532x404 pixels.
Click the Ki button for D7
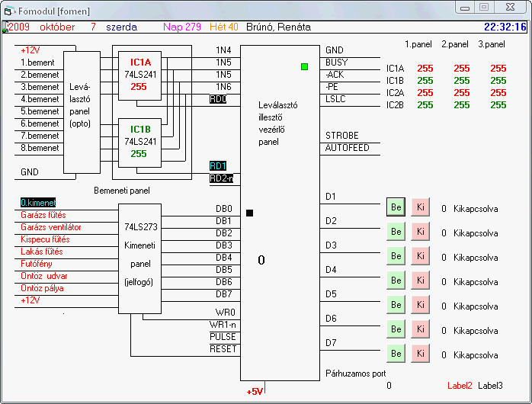tap(421, 354)
